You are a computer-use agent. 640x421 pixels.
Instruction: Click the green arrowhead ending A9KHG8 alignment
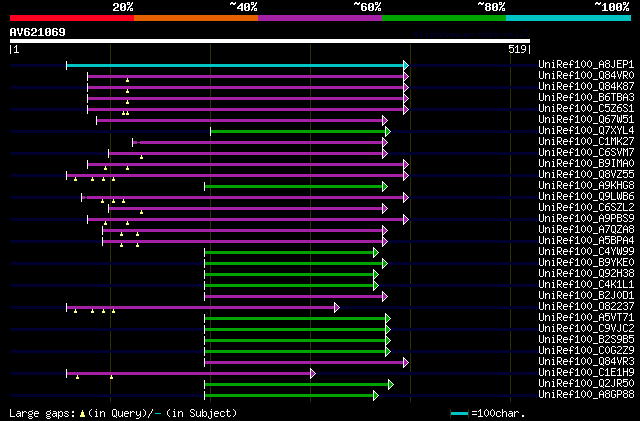pos(385,187)
